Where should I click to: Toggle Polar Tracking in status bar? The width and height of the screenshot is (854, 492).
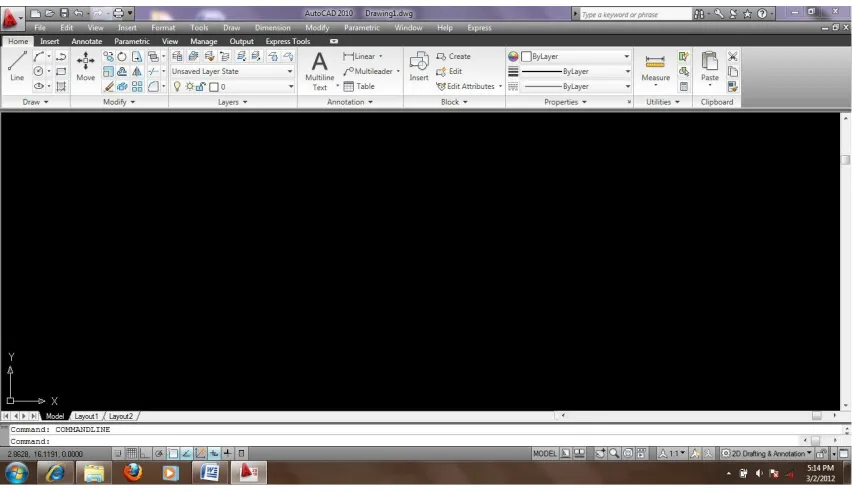(159, 454)
